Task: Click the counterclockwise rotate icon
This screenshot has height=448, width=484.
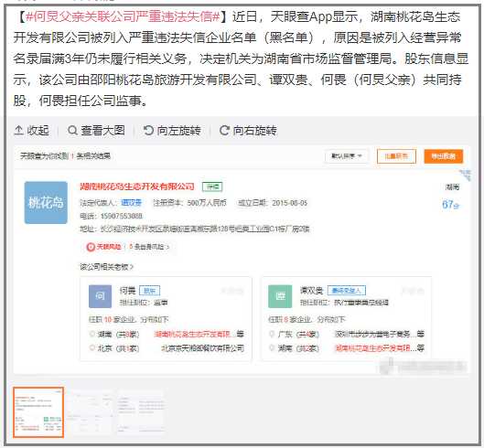Action: pos(148,131)
